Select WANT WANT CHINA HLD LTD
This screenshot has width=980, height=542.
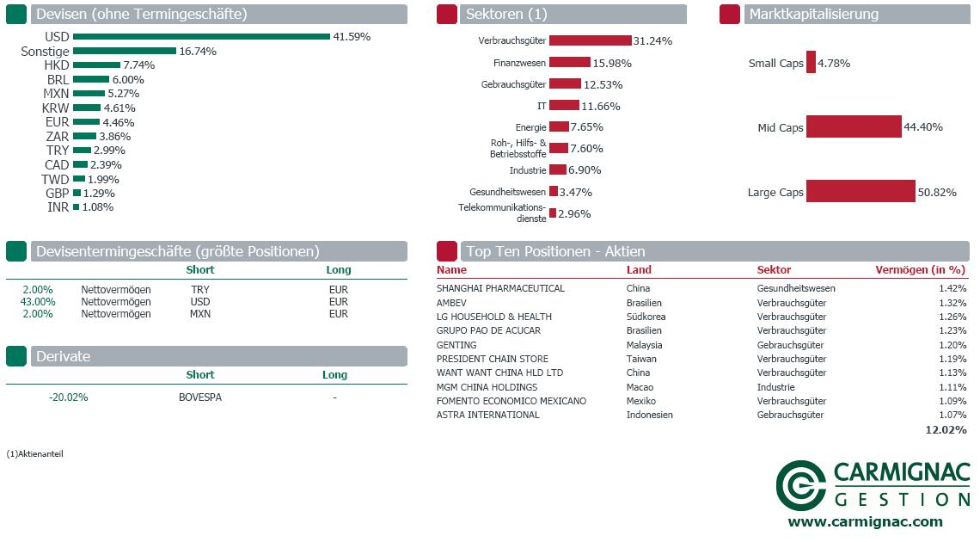click(x=499, y=373)
